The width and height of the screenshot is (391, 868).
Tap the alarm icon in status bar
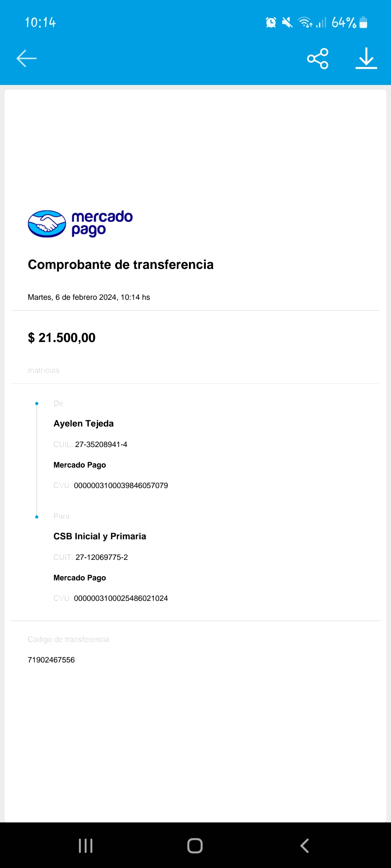coord(271,22)
